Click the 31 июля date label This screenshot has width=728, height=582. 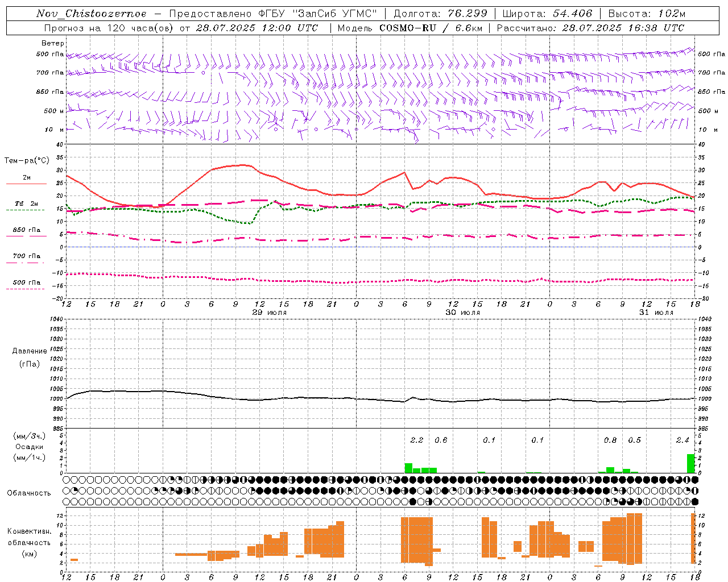coord(656,313)
